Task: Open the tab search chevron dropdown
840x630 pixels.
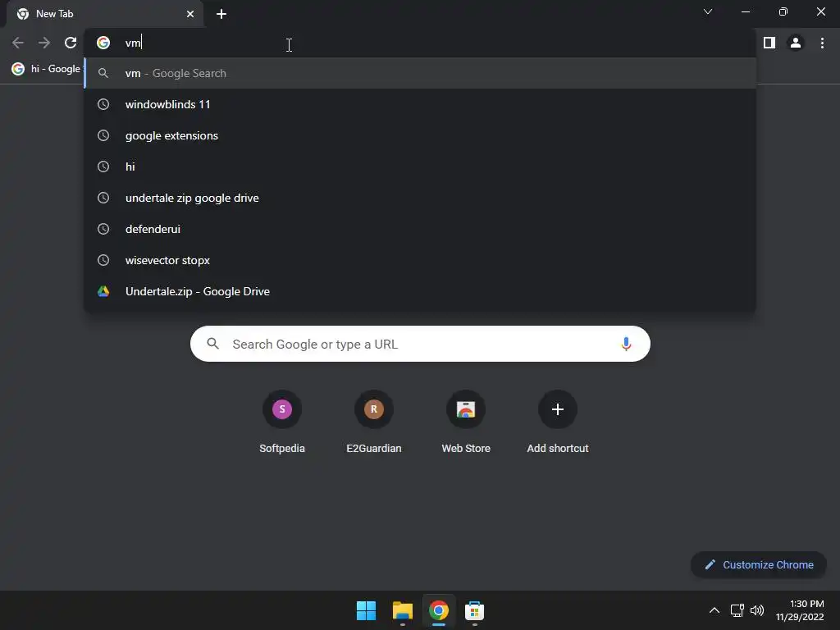Action: (x=708, y=11)
